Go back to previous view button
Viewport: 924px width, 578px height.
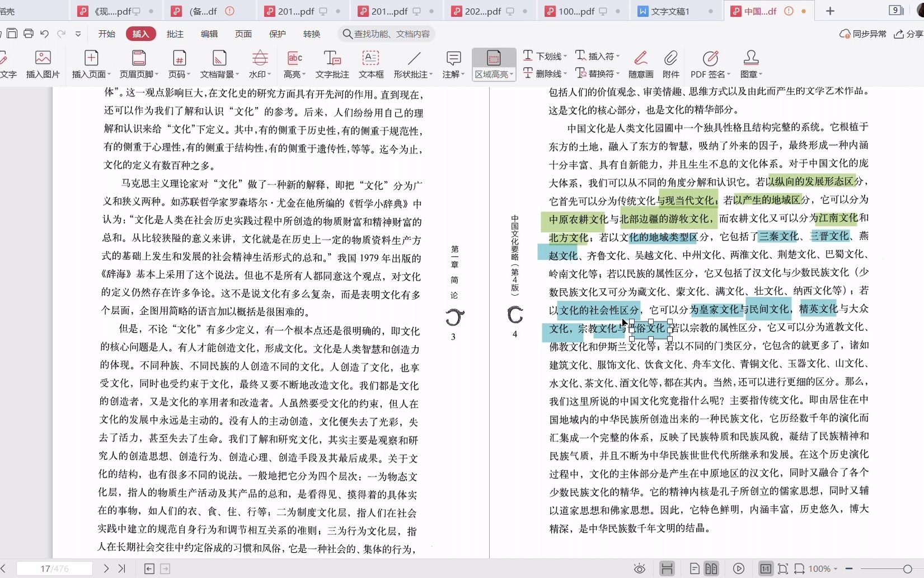[149, 568]
